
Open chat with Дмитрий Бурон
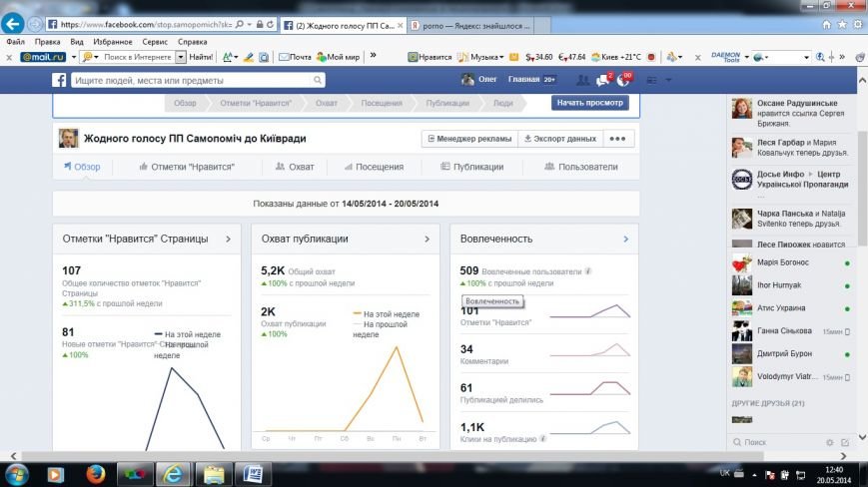[x=792, y=354]
